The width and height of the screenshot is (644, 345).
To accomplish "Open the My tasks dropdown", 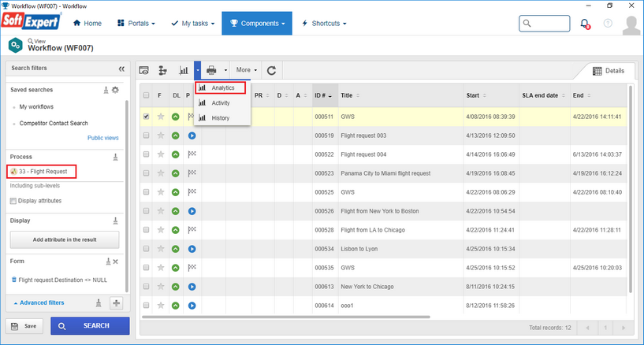I will [193, 24].
